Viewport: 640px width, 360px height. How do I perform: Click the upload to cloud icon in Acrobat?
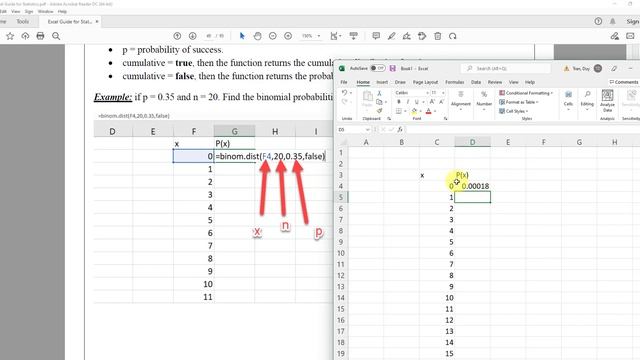tap(25, 36)
